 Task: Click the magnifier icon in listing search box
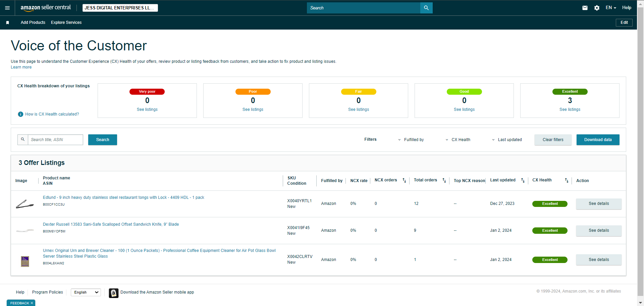[23, 139]
